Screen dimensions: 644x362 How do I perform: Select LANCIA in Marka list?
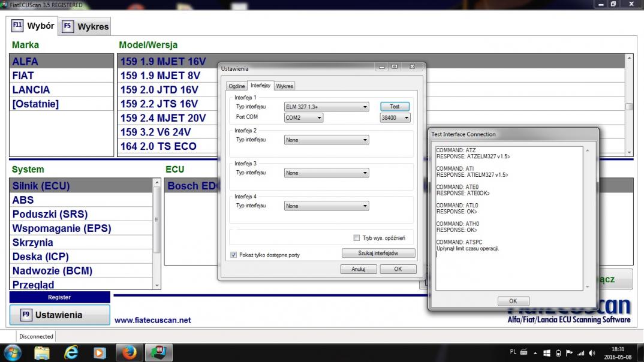click(x=62, y=89)
